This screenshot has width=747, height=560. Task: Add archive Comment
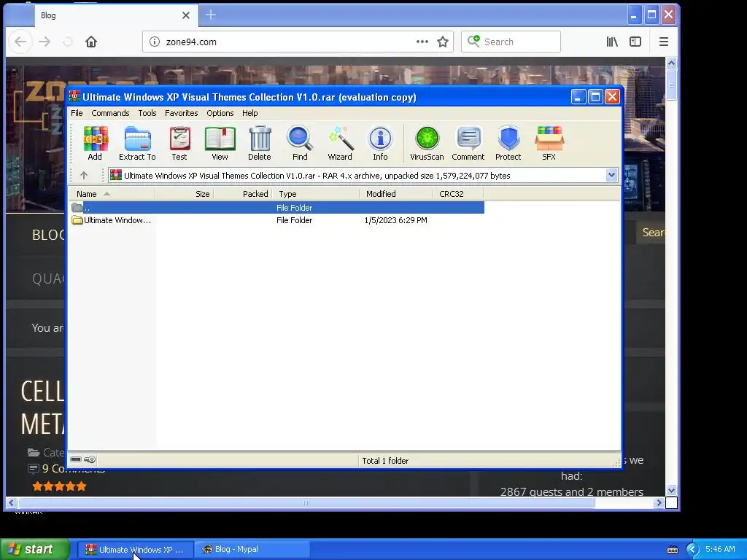(x=468, y=143)
